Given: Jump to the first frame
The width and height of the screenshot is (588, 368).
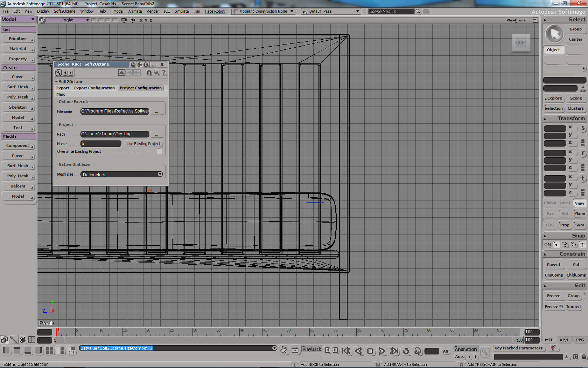Looking at the screenshot, I should 346,351.
